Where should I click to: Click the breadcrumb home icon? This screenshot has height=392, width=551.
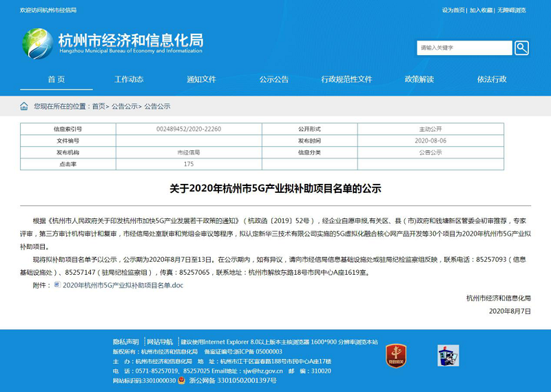(24, 106)
